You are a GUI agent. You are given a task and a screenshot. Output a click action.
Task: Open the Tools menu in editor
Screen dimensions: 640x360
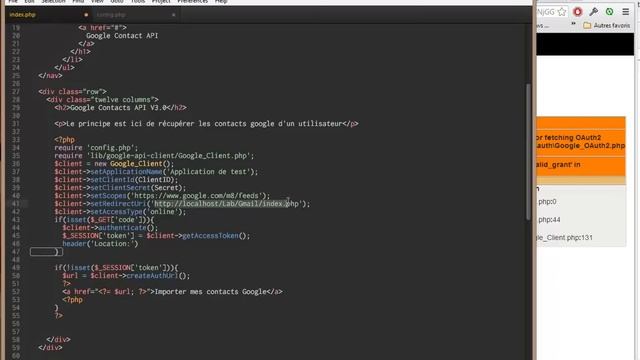[138, 2]
